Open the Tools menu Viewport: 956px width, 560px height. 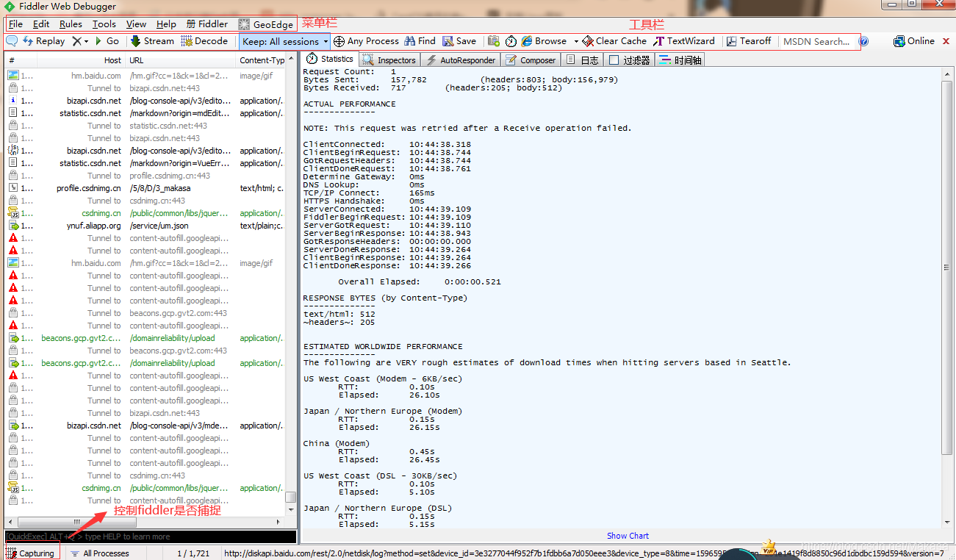pos(104,24)
